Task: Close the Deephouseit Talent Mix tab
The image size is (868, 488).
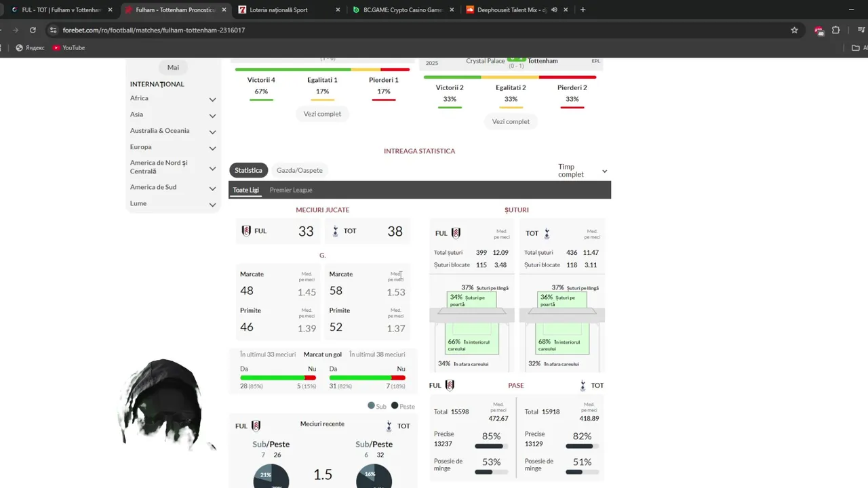Action: 566,9
